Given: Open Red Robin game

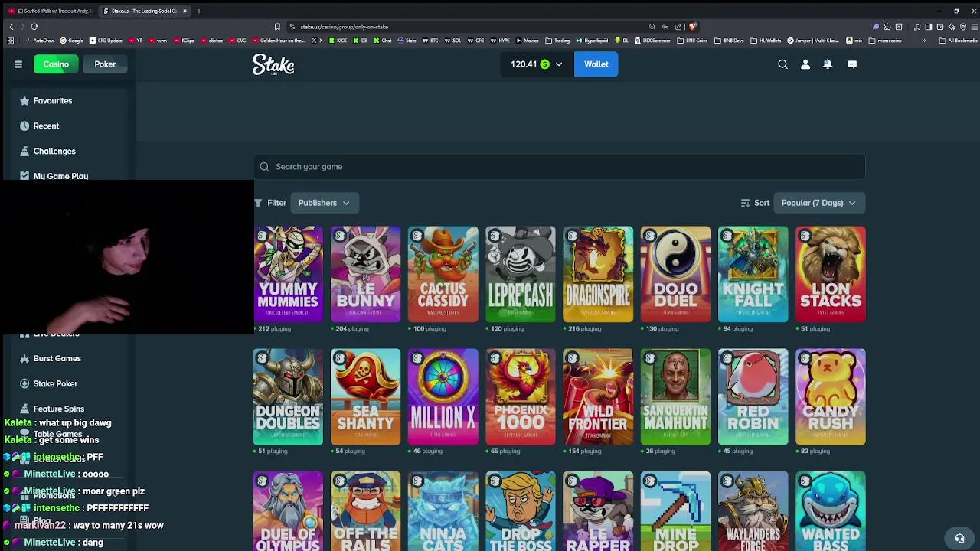Looking at the screenshot, I should [x=753, y=396].
